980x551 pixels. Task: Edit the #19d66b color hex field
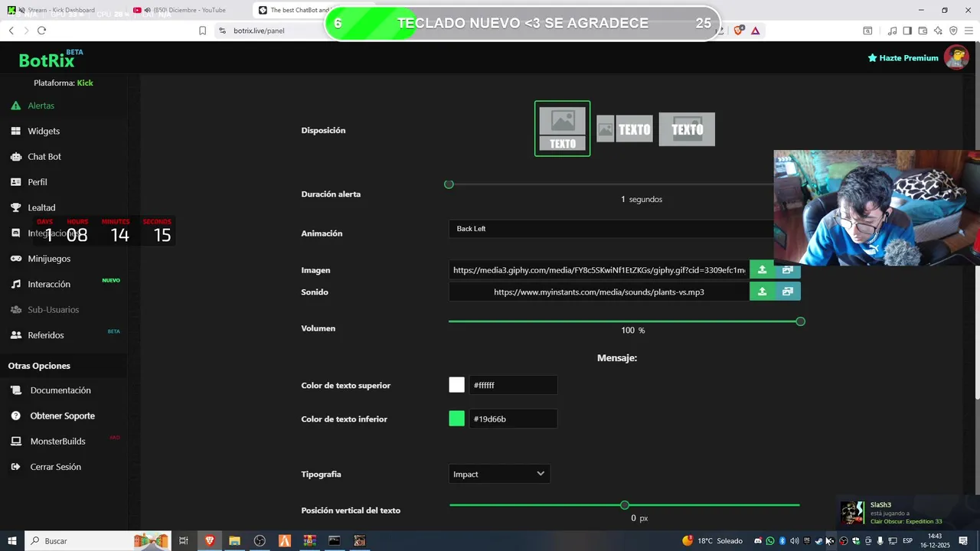click(x=513, y=419)
